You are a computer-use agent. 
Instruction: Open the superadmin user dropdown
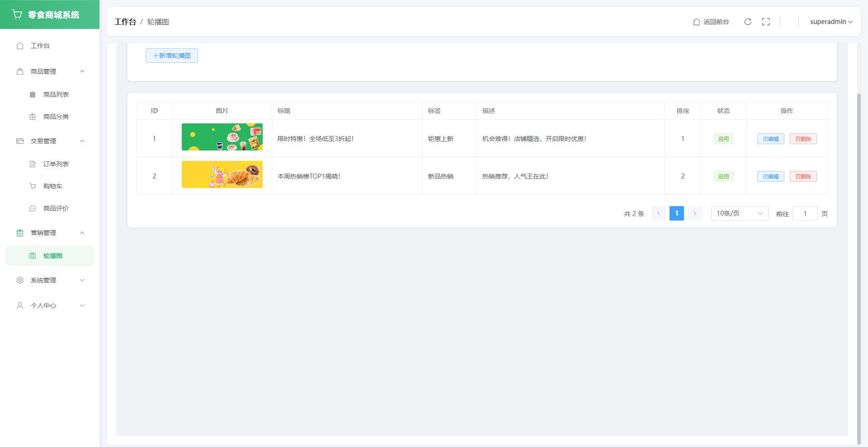click(x=831, y=22)
